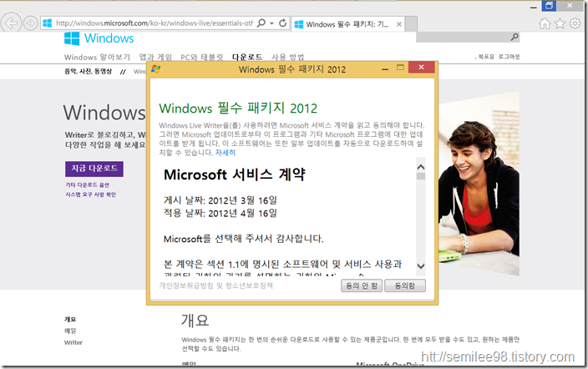Viewport: 588px width, 369px height.
Task: Open the Windows 알아보기 menu
Action: tap(97, 57)
